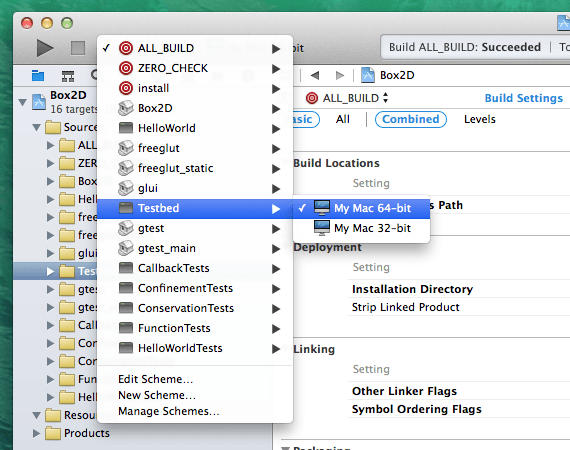Click the target icon beside install
Viewport: 570px width, 450px height.
(x=126, y=88)
